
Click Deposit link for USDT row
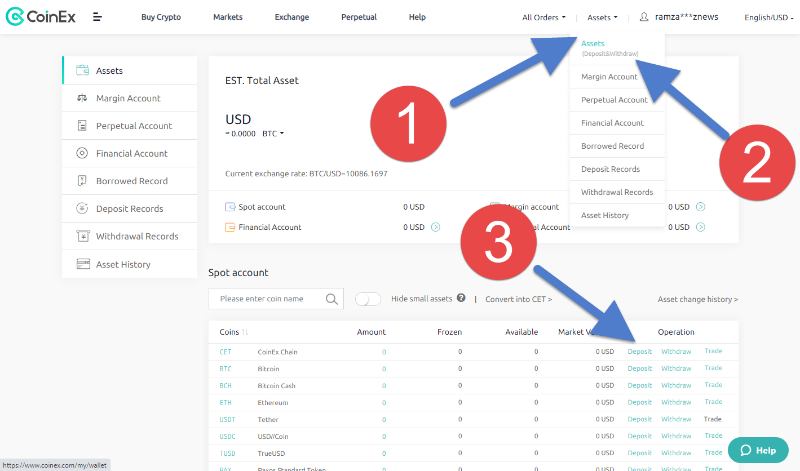[x=640, y=419]
